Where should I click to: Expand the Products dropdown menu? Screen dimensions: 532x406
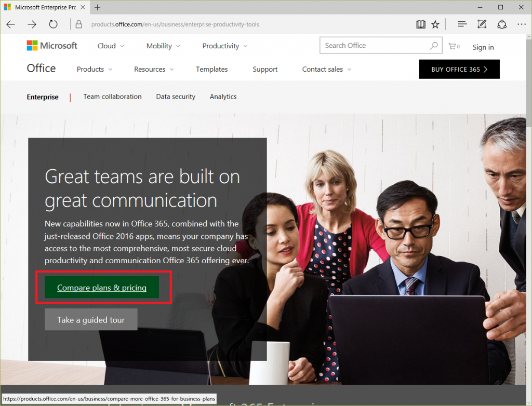[95, 69]
